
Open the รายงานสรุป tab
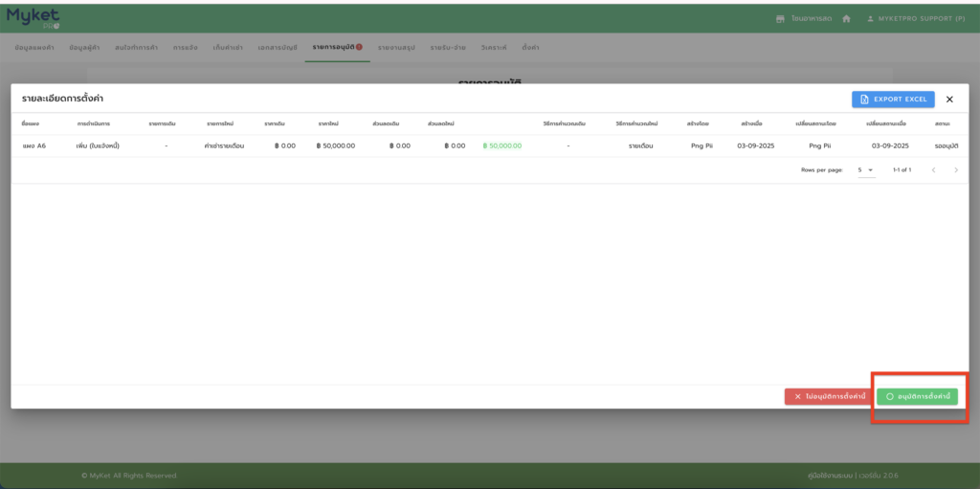tap(396, 48)
